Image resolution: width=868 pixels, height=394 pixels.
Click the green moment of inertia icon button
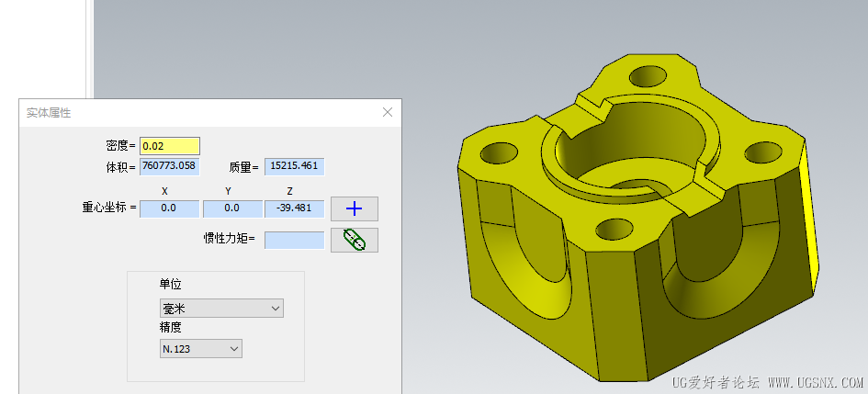pos(355,240)
